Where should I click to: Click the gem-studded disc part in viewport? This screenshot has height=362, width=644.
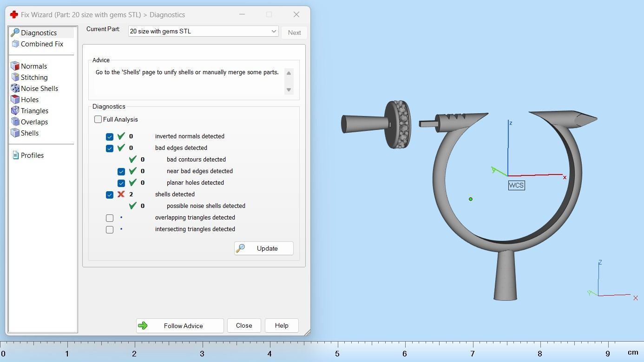tap(399, 124)
